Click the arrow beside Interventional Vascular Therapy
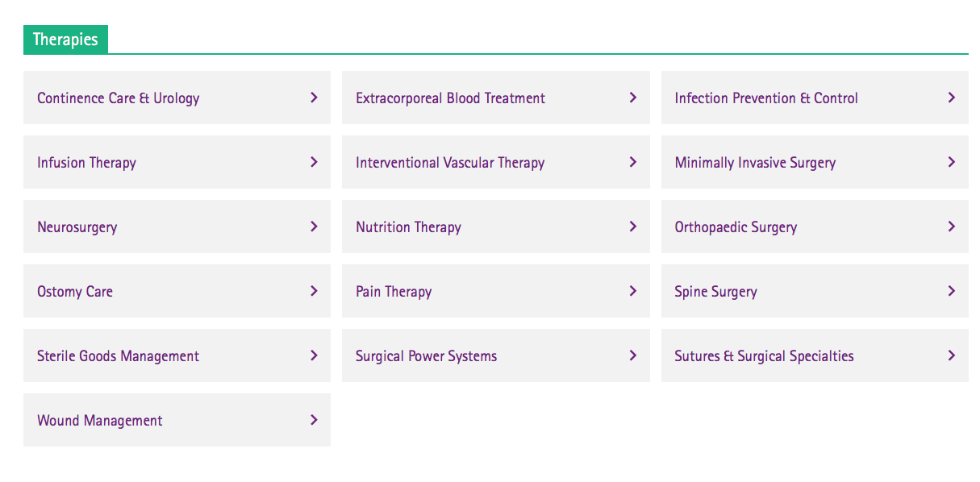Viewport: 980px width, 482px height. pos(632,162)
